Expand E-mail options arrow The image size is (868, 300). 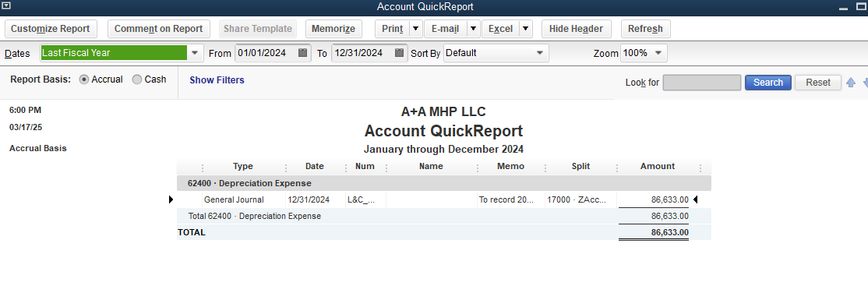[x=474, y=29]
